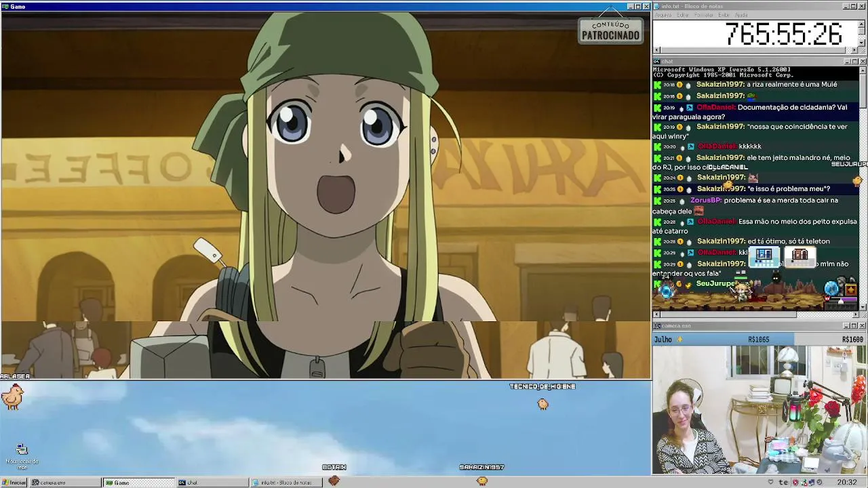The image size is (868, 488).
Task: Click the webcam feed in camera.exe window
Action: tap(759, 409)
